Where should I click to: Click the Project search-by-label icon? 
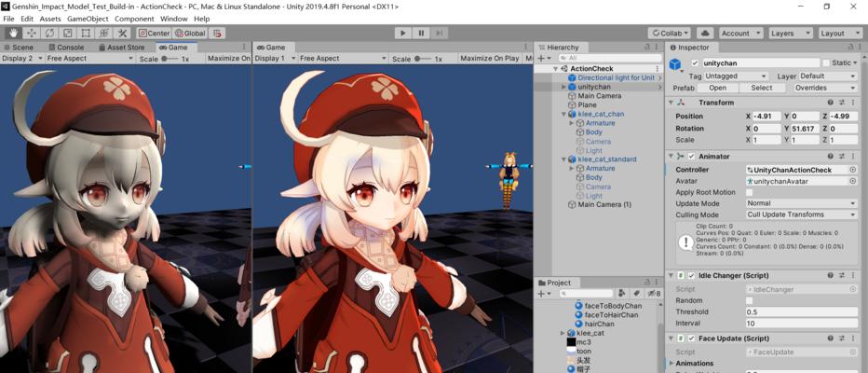coord(637,293)
